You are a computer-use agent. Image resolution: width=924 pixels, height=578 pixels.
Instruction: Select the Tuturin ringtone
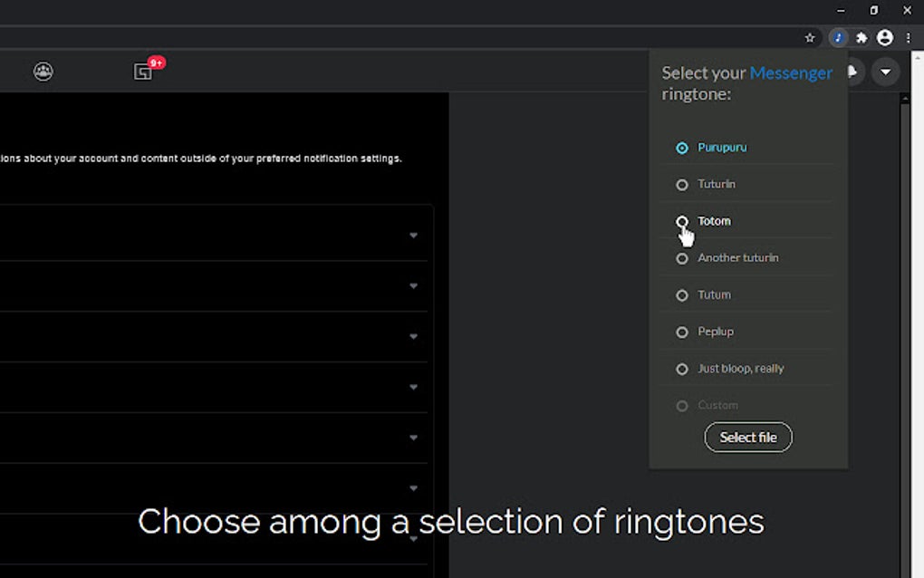[681, 184]
